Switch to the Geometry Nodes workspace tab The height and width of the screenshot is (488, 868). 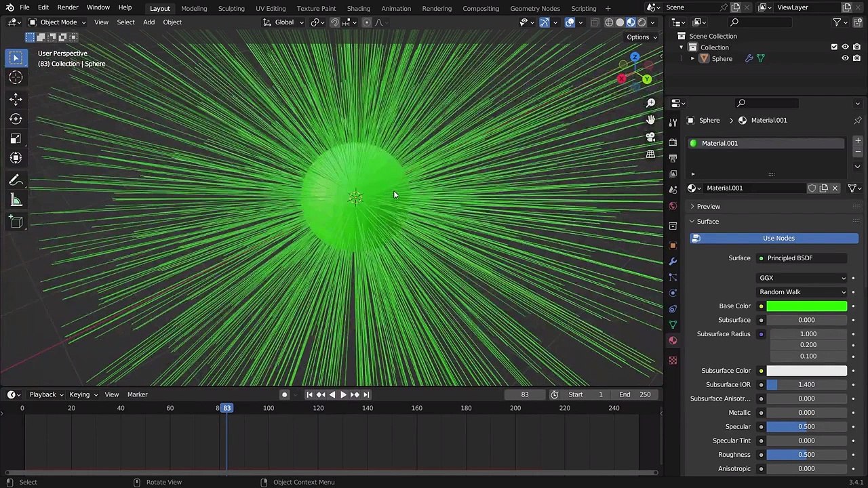tap(535, 8)
